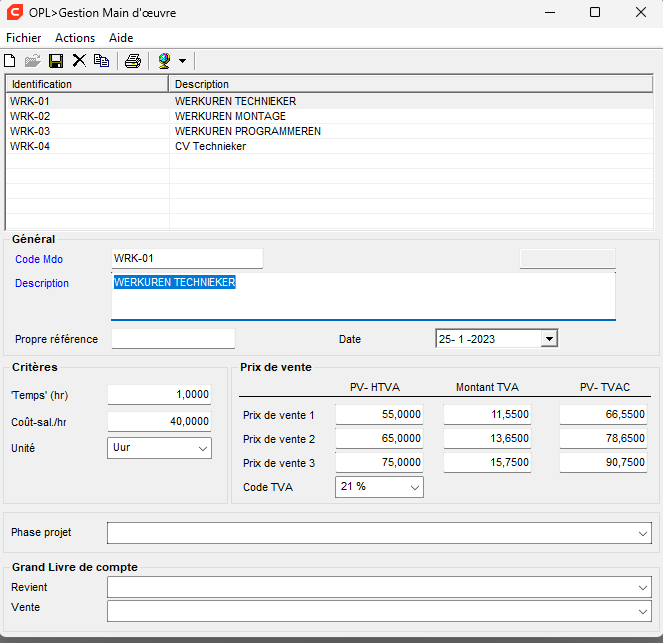This screenshot has height=643, width=663.
Task: Sort by the Description column header
Action: click(x=411, y=84)
